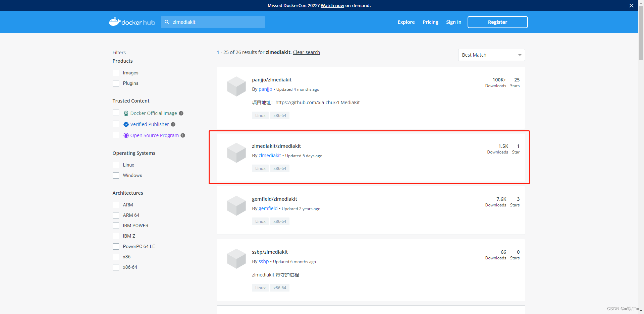This screenshot has width=644, height=314.
Task: Open the Explore menu item
Action: point(406,22)
